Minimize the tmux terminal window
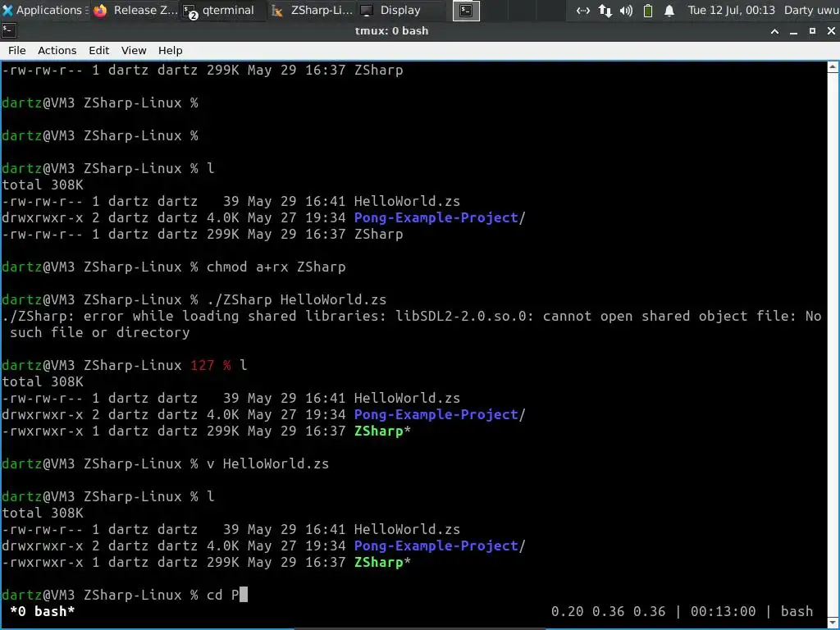Viewport: 840px width, 630px height. pos(793,31)
